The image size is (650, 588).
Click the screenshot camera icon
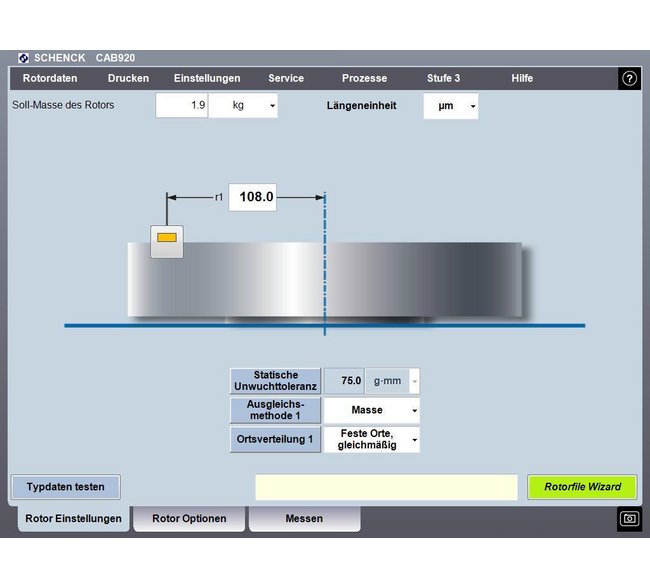click(629, 518)
